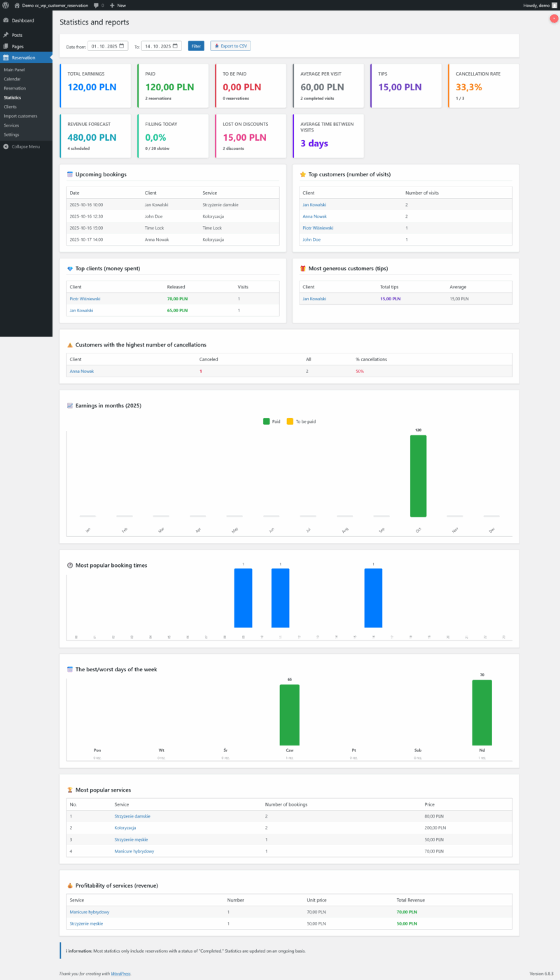Open calendar picker in Date from field
Image resolution: width=560 pixels, height=980 pixels.
tap(122, 46)
